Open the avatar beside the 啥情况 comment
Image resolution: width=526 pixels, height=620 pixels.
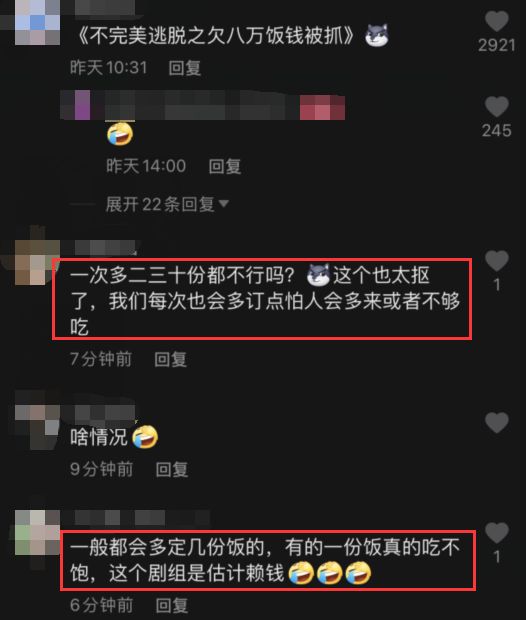click(38, 427)
